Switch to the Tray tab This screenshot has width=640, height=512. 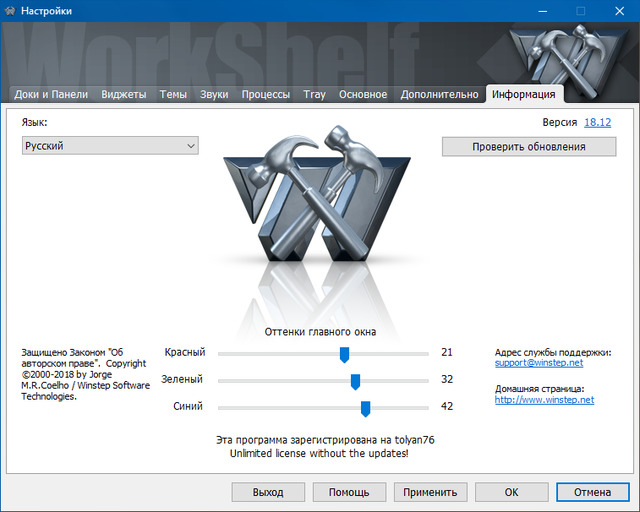coord(314,95)
